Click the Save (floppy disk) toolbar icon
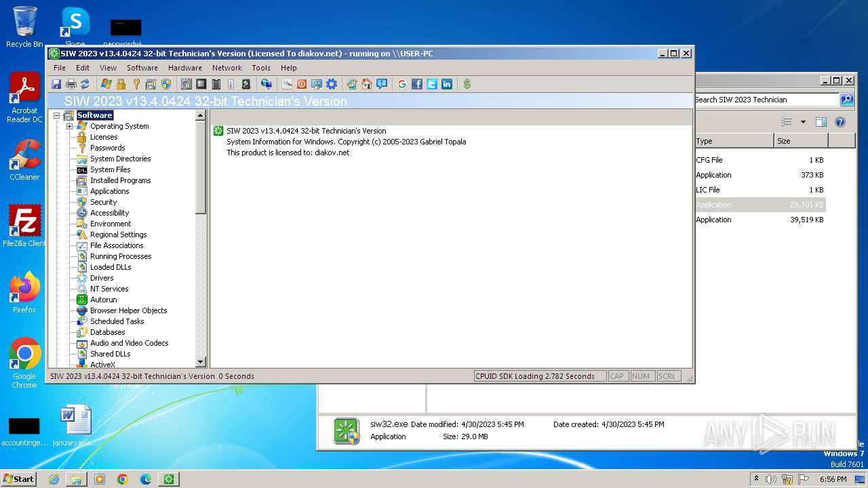The image size is (868, 488). 56,84
